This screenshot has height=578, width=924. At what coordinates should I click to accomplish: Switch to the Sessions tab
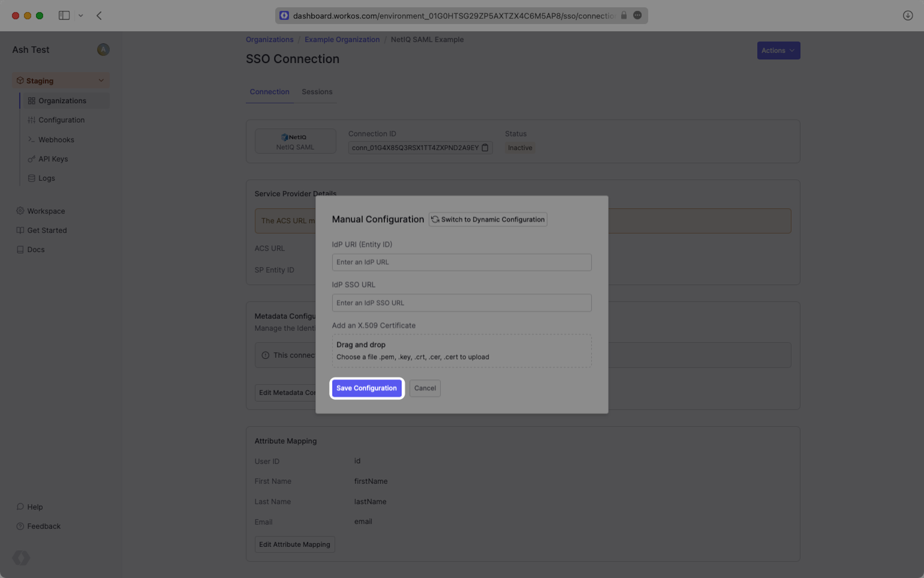click(317, 92)
